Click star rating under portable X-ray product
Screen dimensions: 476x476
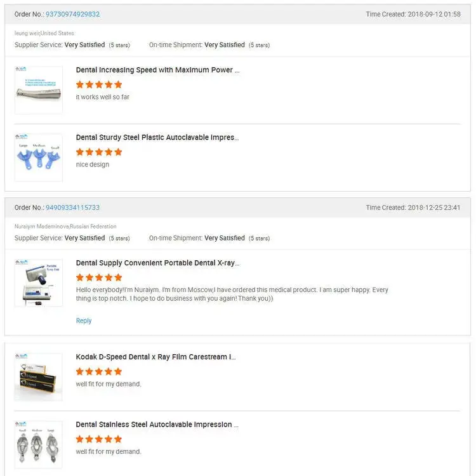(99, 277)
